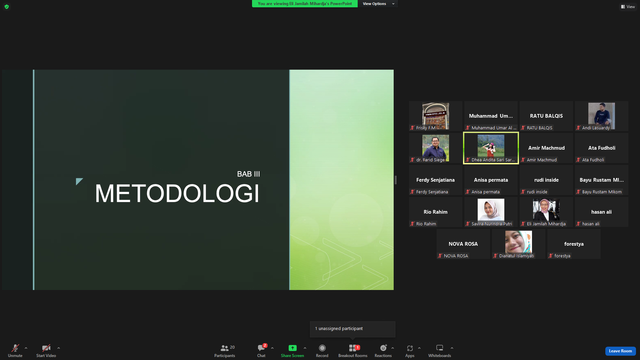
Task: Select Ata Fudholi participant tile
Action: tap(601, 148)
